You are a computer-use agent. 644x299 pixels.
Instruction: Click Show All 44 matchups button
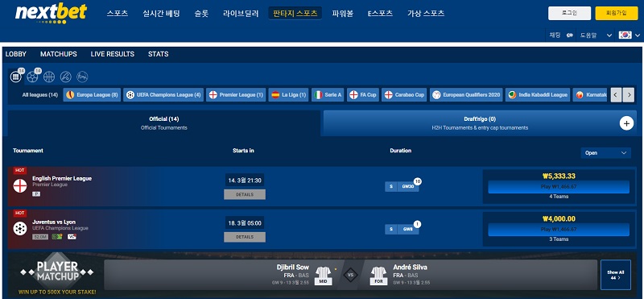(x=615, y=275)
